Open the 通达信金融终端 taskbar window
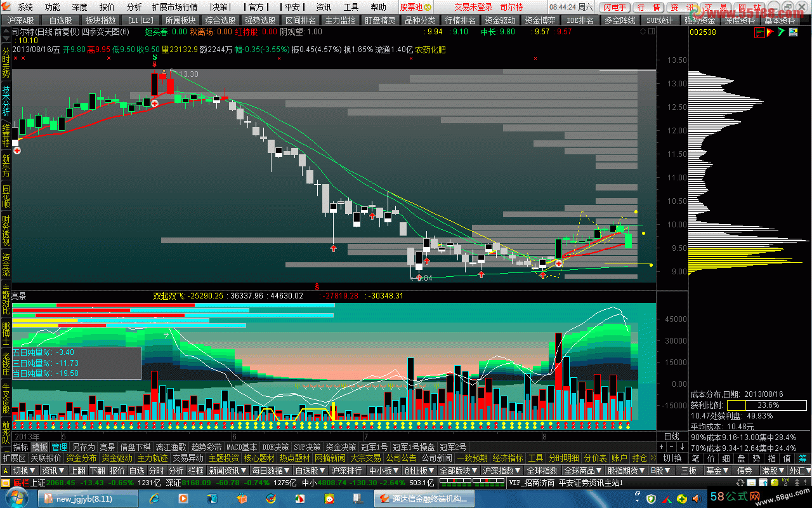 click(425, 498)
